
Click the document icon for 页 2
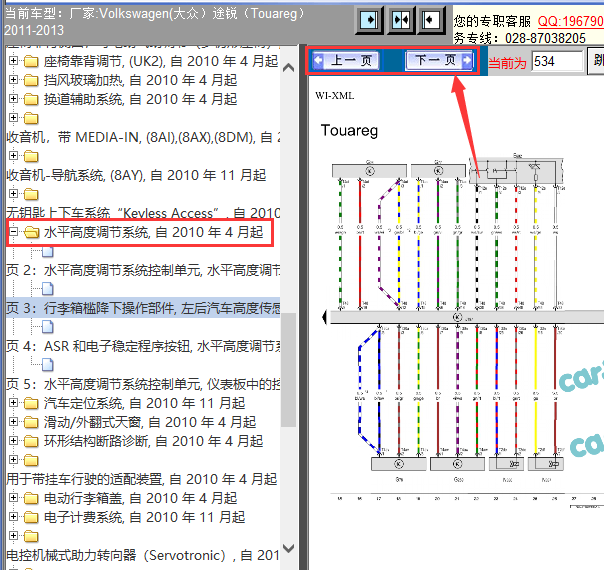coord(48,251)
